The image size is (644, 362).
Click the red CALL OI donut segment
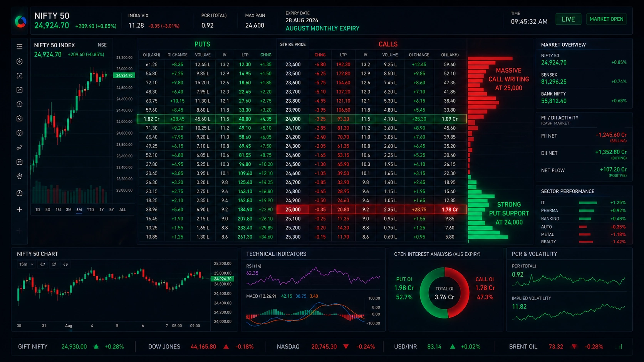pos(465,293)
